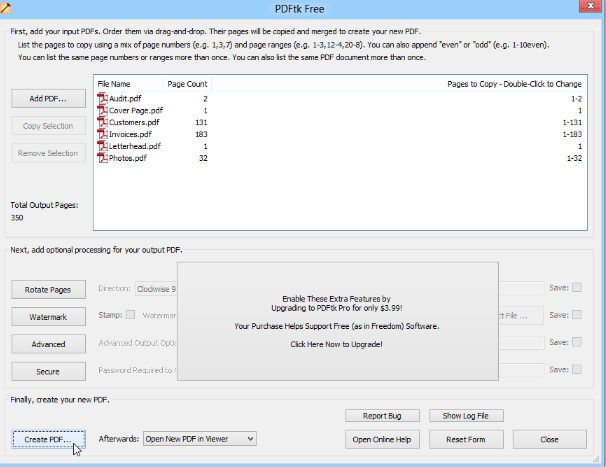Check the Stamp checkbox beside Watermark

click(131, 315)
